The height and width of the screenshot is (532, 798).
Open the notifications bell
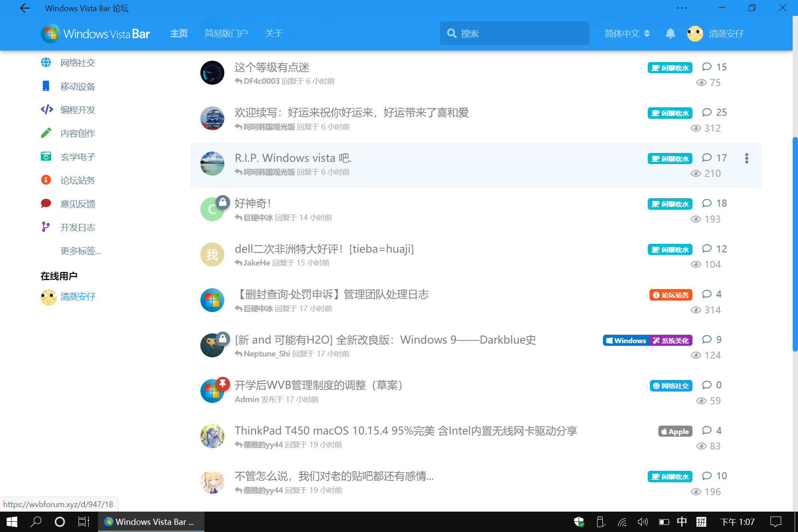[x=670, y=33]
